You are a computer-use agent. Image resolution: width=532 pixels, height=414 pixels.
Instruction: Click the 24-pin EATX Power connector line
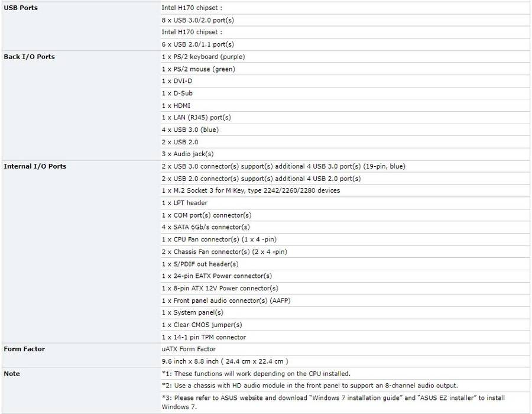(217, 276)
